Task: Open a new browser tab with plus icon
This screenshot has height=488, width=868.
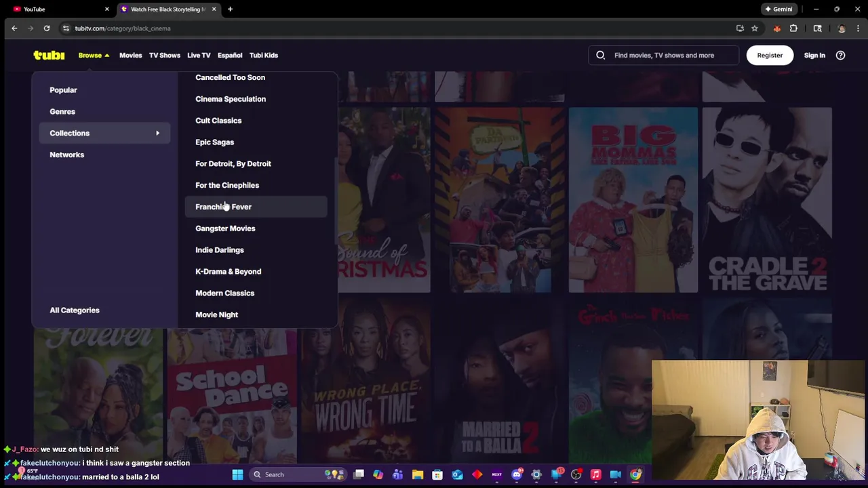Action: 230,9
